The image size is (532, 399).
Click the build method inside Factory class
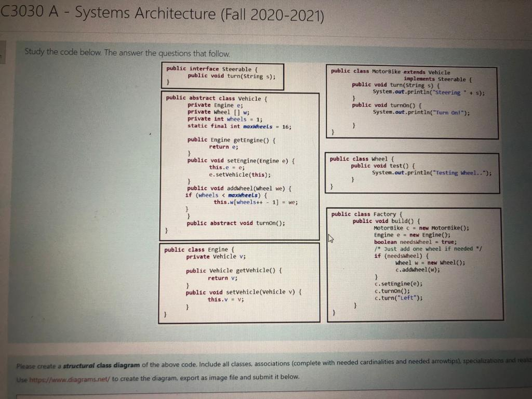pyautogui.click(x=387, y=221)
